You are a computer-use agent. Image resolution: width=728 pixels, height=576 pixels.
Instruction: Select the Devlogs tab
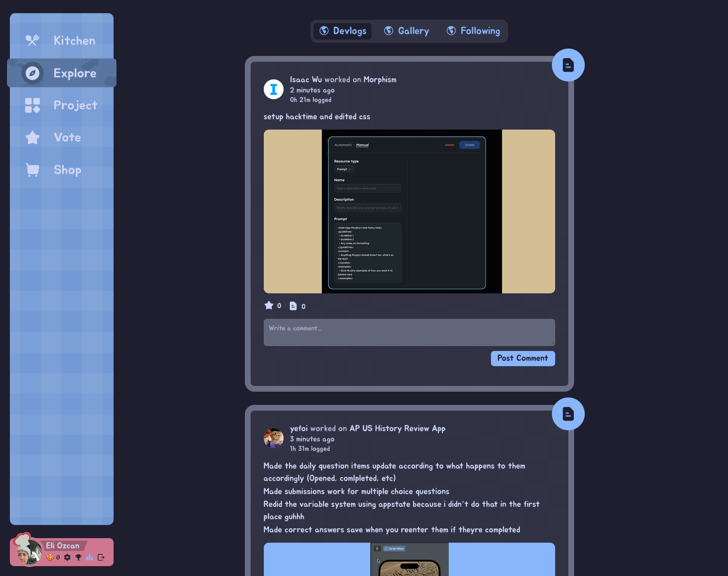tap(343, 31)
